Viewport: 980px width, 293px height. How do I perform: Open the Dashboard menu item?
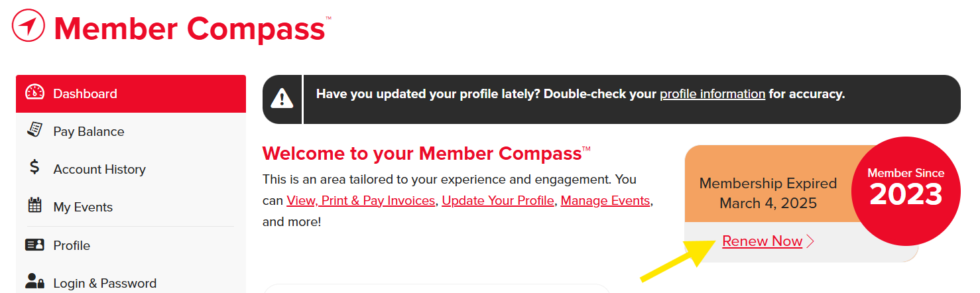point(131,93)
